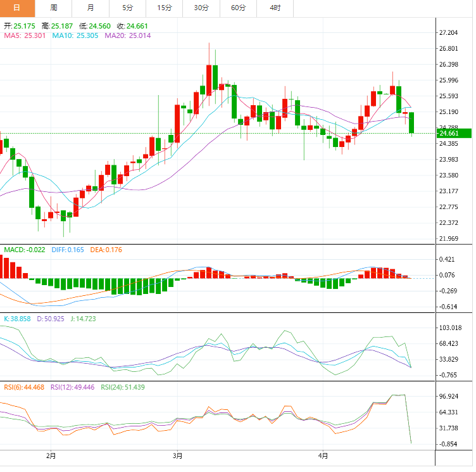Click the 25.996 price axis label

tap(449, 80)
